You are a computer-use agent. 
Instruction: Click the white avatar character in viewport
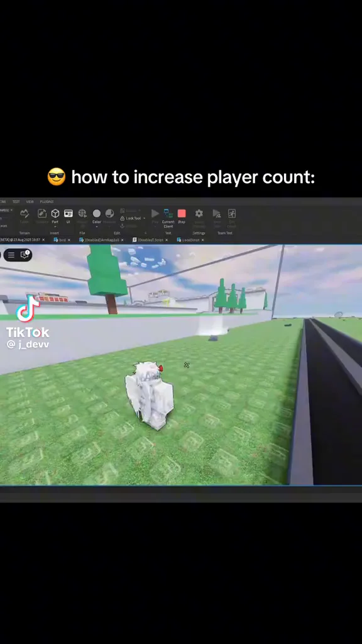(148, 395)
